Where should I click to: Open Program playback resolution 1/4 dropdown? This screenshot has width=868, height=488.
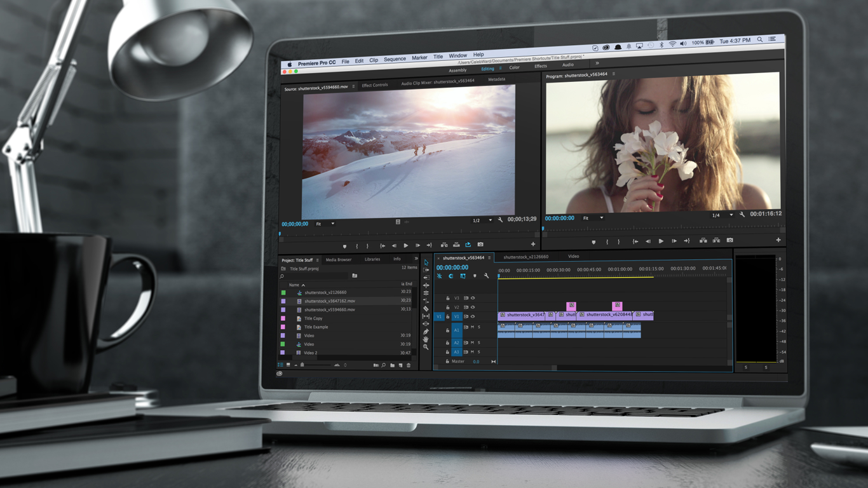click(722, 215)
